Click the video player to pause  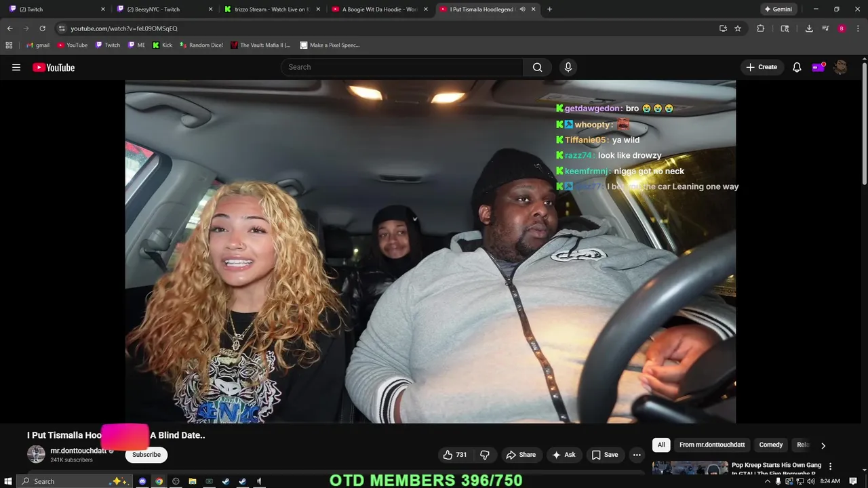[x=430, y=251]
